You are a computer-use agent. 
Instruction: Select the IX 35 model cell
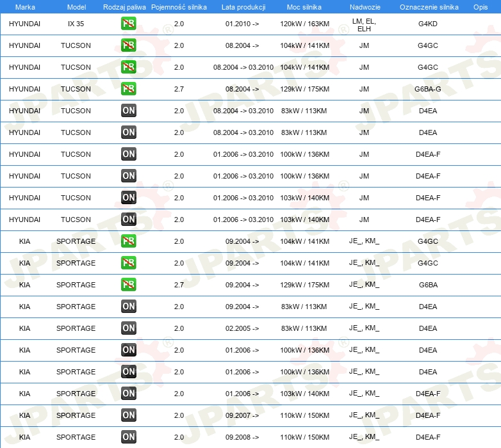click(x=76, y=24)
